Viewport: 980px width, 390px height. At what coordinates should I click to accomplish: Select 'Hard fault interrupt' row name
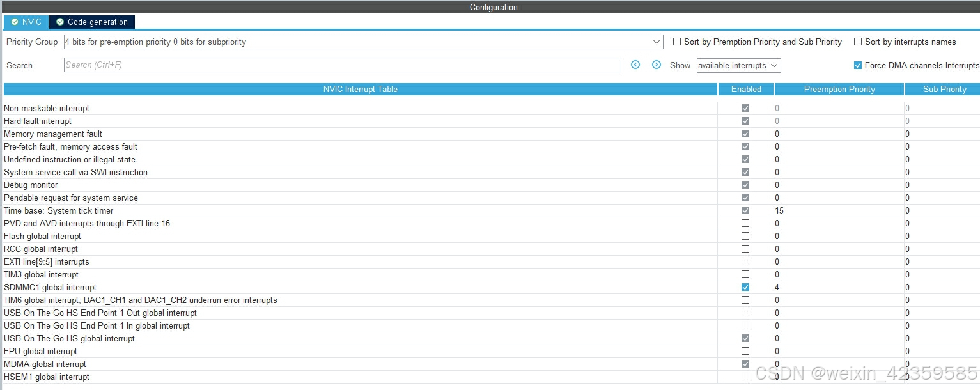(38, 121)
